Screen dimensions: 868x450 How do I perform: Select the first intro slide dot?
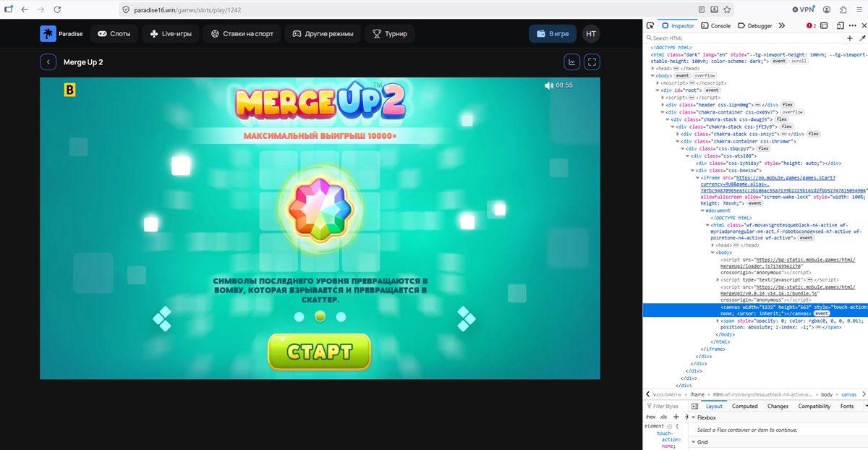(299, 317)
